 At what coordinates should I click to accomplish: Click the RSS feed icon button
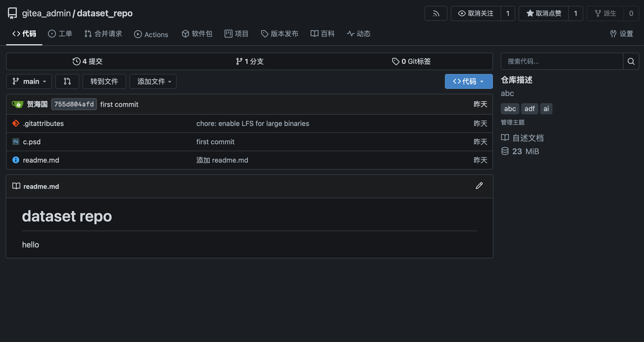pos(436,14)
